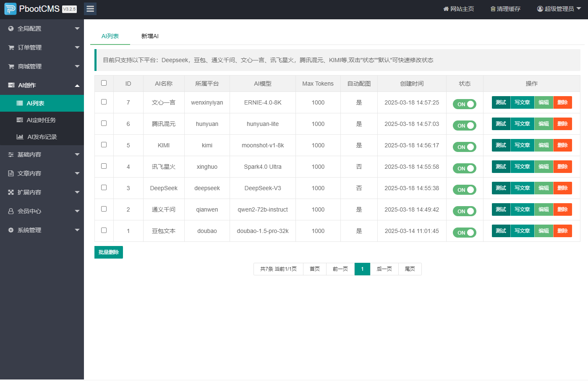
Task: Click the AI发布记录 chart icon
Action: click(20, 137)
